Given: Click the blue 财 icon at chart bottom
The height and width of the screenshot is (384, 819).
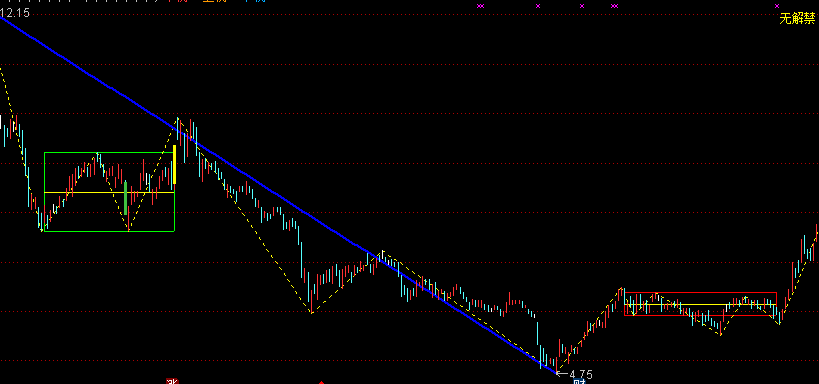Looking at the screenshot, I should (x=579, y=381).
